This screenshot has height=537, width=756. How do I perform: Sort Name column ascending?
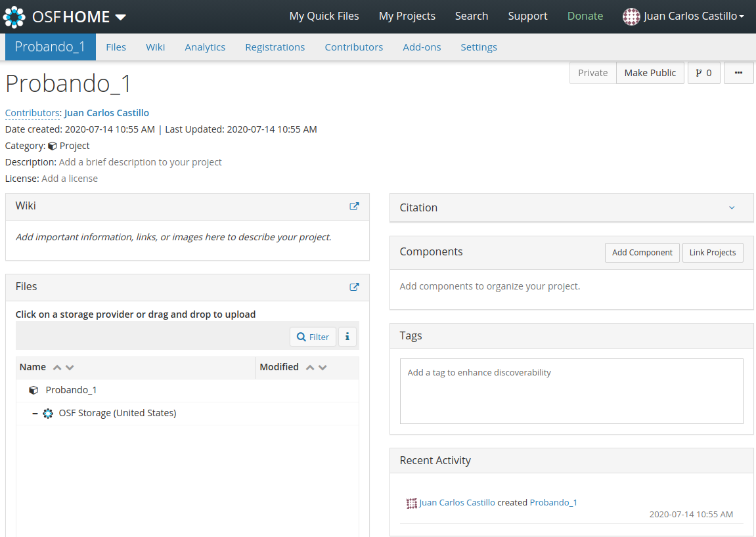click(57, 368)
